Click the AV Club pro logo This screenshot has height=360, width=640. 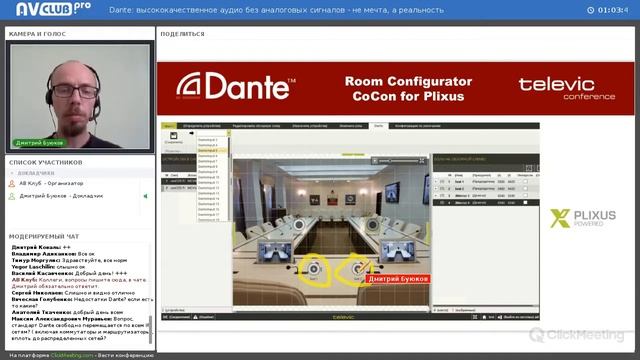[x=53, y=9]
